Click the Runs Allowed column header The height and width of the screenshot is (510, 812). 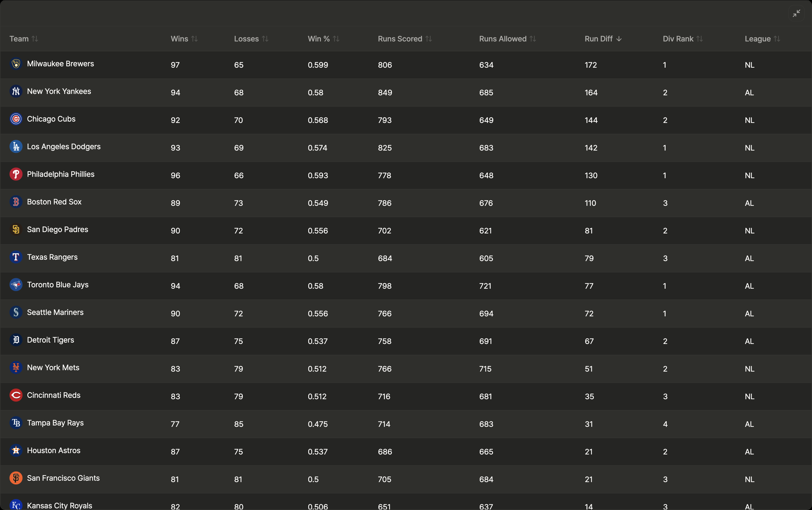point(502,39)
